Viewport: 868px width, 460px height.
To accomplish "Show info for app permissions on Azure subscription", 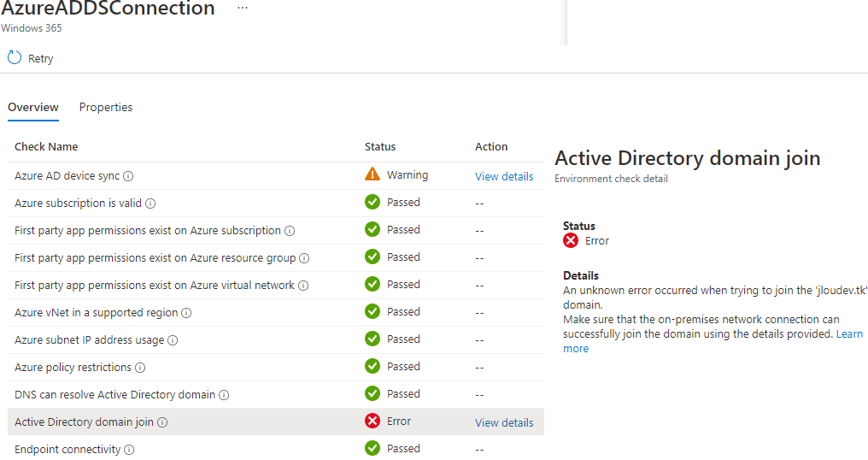I will (290, 231).
